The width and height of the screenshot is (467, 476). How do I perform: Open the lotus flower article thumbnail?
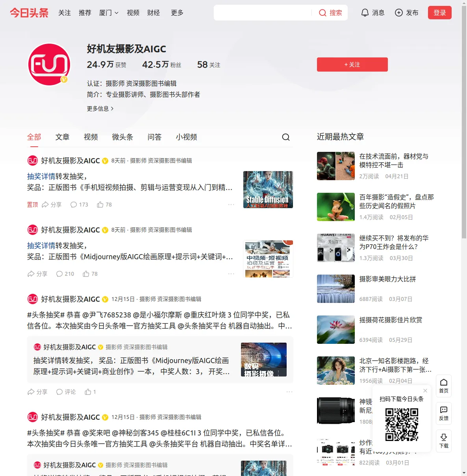336,330
